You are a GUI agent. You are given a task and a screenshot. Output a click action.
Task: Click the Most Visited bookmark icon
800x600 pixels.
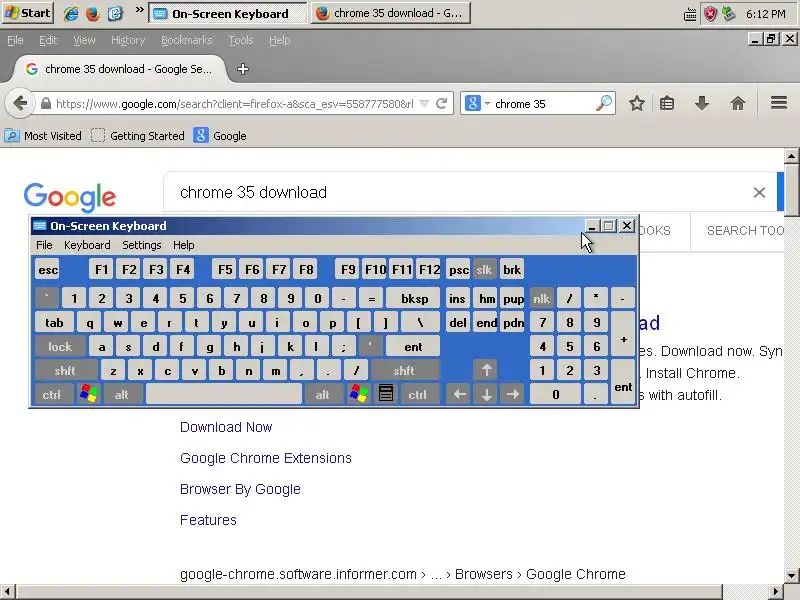point(12,136)
